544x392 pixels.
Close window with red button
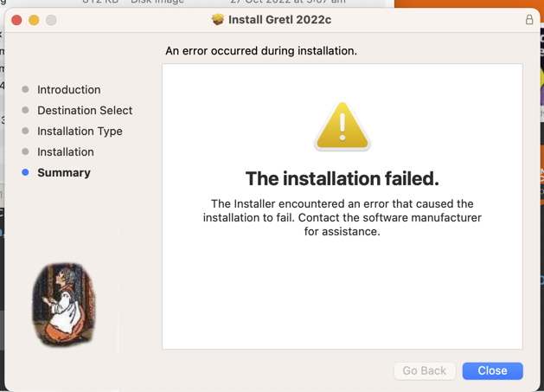[16, 20]
